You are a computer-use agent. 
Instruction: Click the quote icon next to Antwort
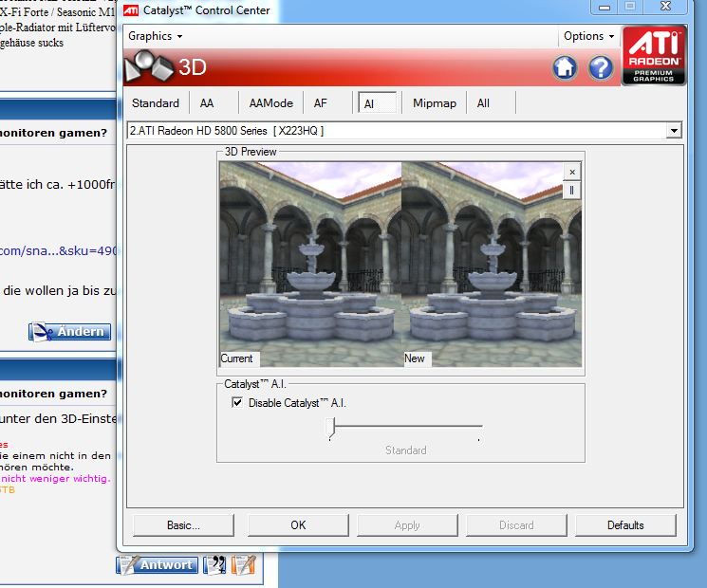[x=214, y=565]
